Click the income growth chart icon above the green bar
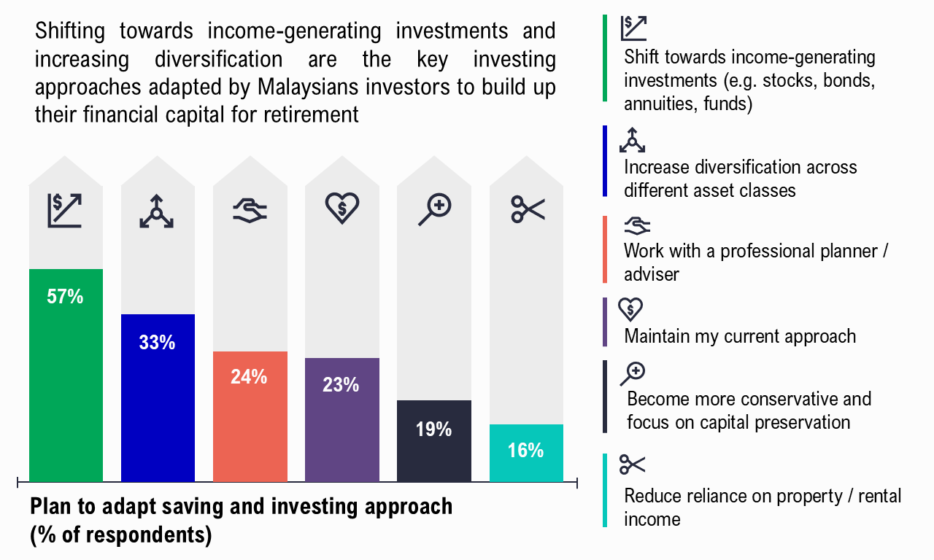The height and width of the screenshot is (560, 934). 65,211
